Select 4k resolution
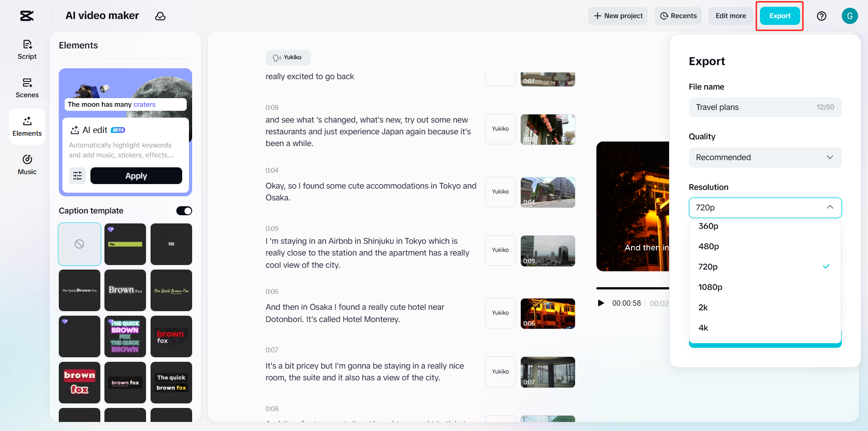 coord(765,328)
